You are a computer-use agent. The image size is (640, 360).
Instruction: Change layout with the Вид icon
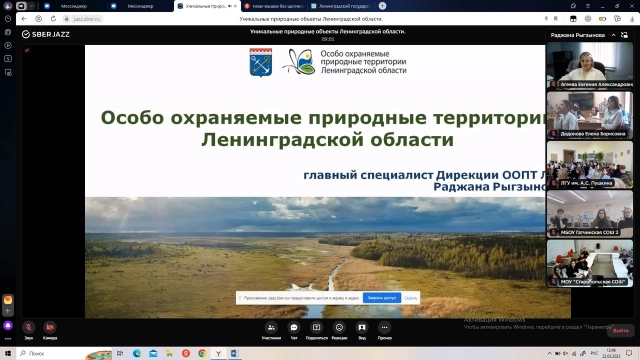(362, 327)
